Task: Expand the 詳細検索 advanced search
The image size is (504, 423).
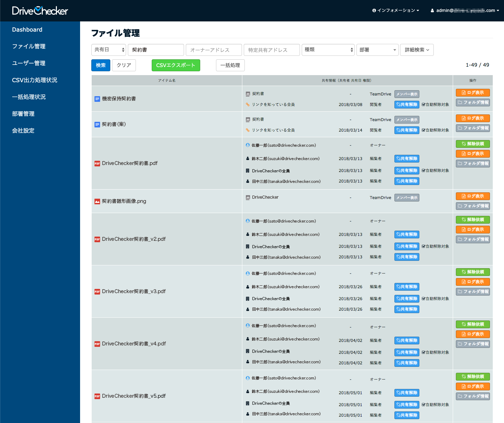Action: click(x=417, y=50)
